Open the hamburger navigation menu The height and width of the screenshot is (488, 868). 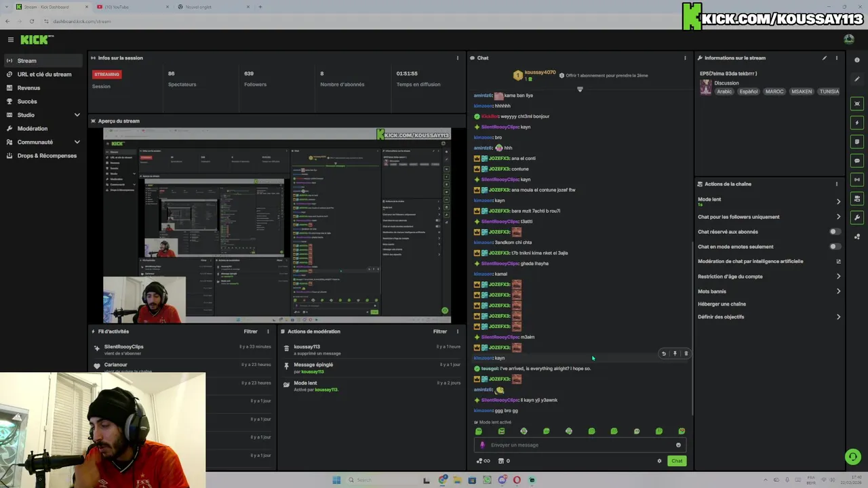click(10, 40)
